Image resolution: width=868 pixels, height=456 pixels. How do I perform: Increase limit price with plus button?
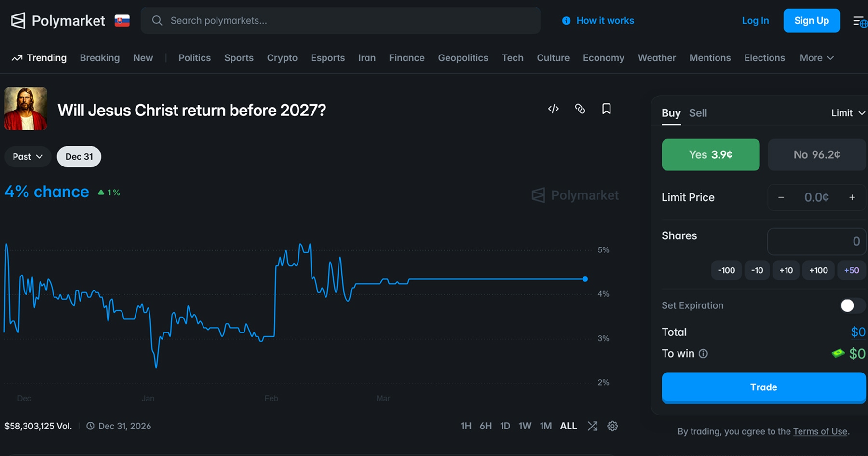pyautogui.click(x=852, y=197)
